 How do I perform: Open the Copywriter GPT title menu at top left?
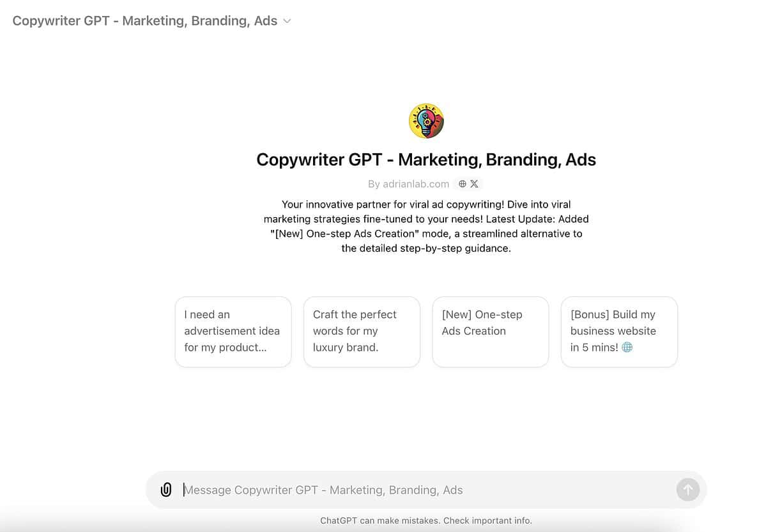click(x=145, y=21)
